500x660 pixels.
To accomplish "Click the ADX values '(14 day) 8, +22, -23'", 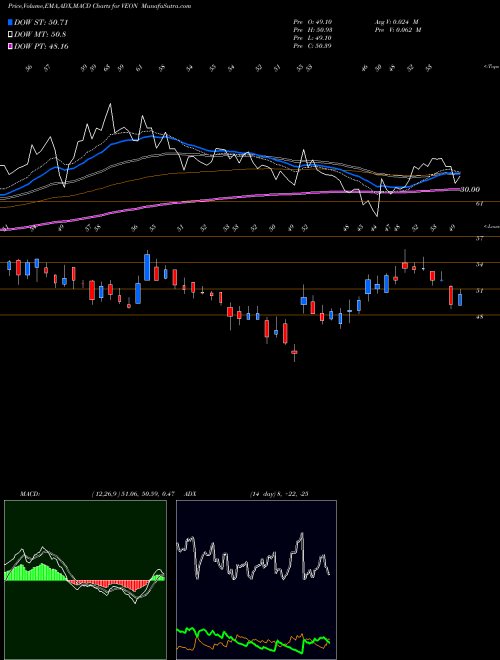I will [x=279, y=494].
